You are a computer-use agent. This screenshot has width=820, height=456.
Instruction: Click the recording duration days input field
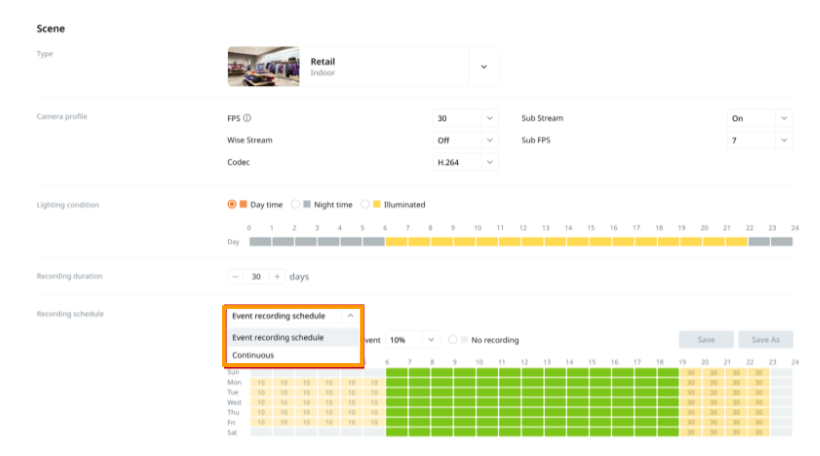click(256, 276)
